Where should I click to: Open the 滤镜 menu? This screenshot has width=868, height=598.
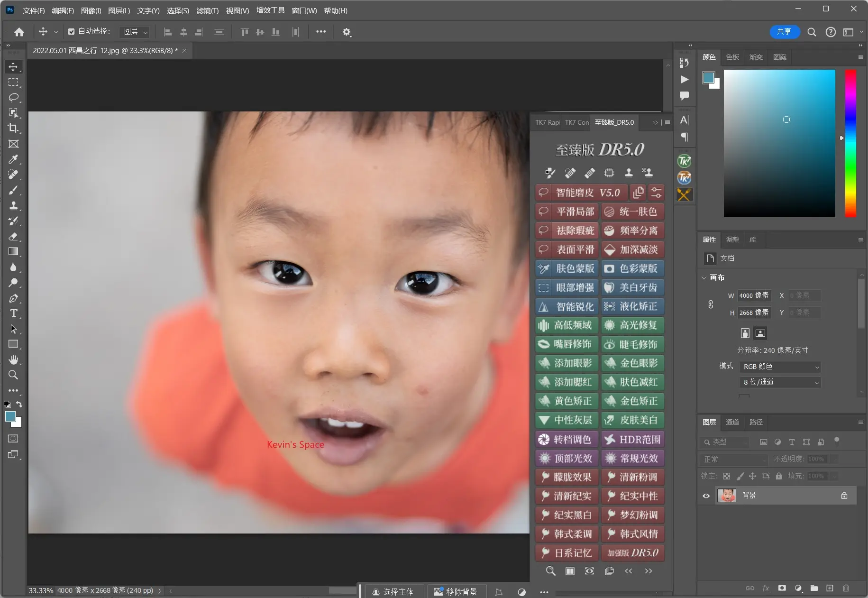(x=207, y=10)
